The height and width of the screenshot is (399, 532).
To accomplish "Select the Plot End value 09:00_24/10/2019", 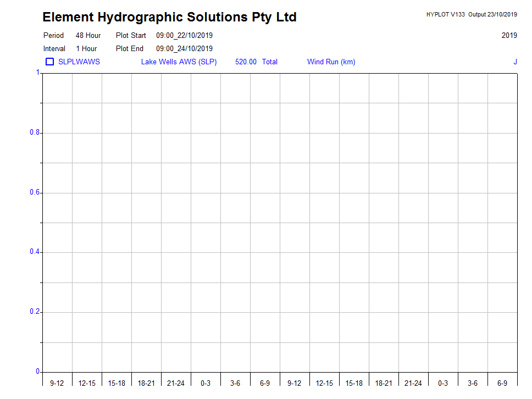I will 184,48.
